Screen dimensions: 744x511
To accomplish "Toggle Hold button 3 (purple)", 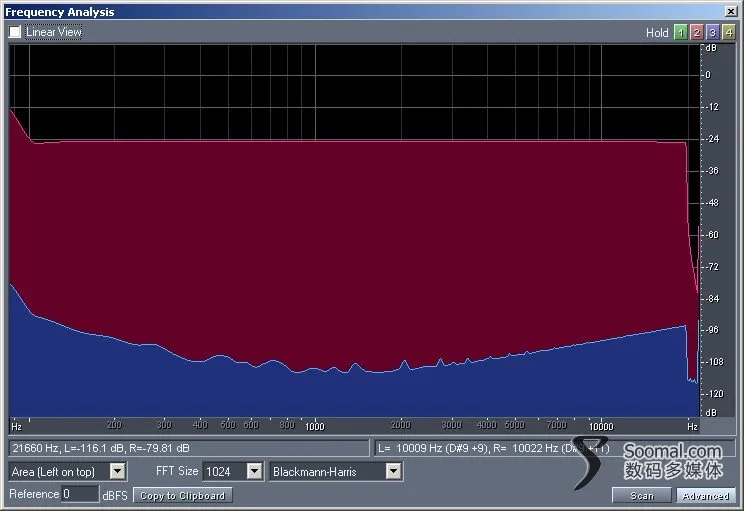I will [712, 32].
